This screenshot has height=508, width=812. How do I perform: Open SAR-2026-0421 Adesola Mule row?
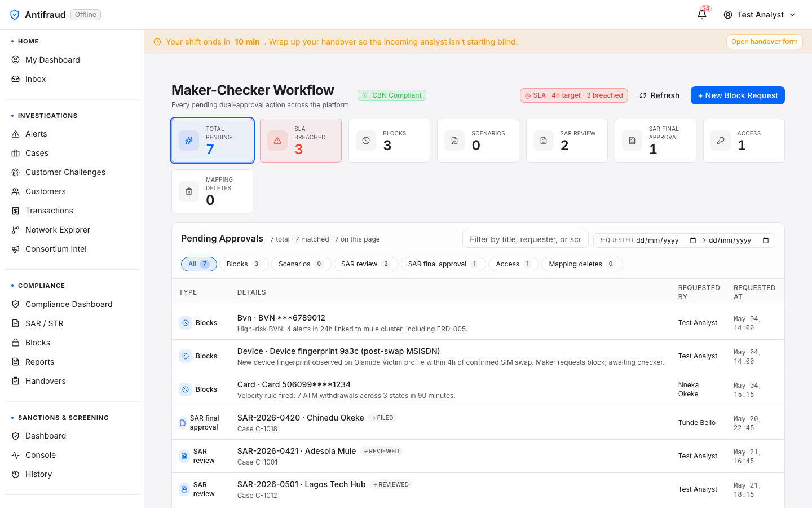click(478, 456)
